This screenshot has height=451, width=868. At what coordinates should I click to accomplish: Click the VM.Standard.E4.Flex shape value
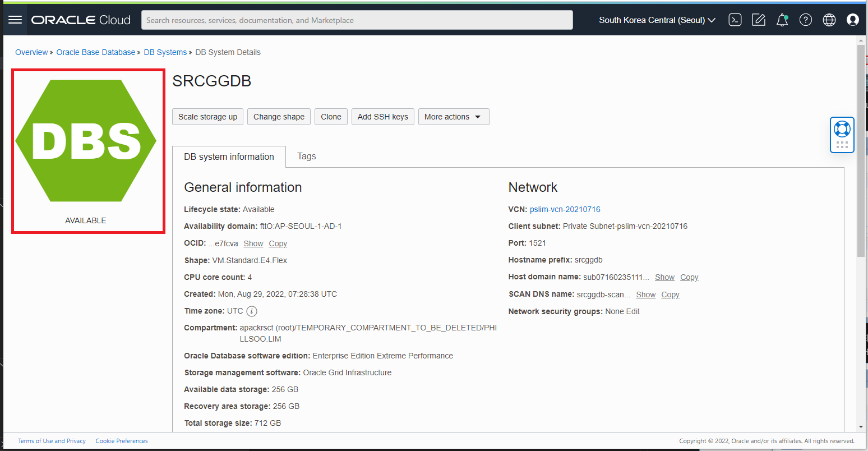pyautogui.click(x=250, y=260)
